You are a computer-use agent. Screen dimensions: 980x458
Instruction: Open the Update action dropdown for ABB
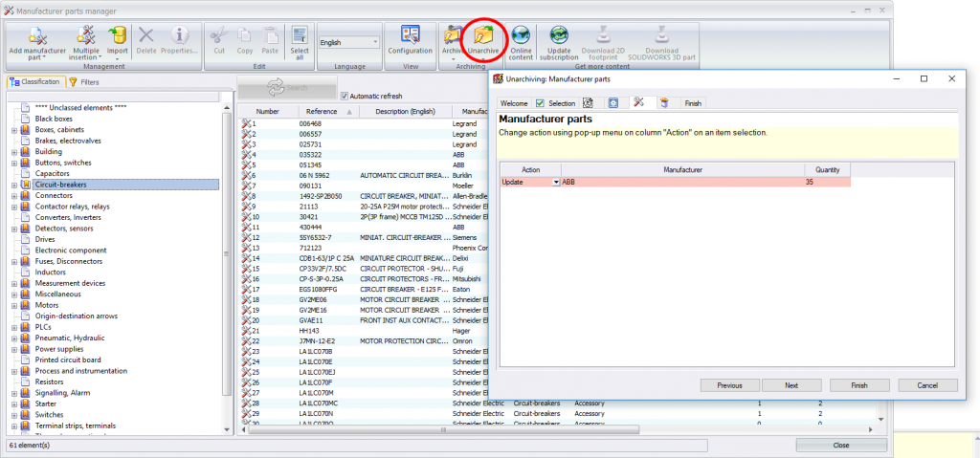point(556,182)
